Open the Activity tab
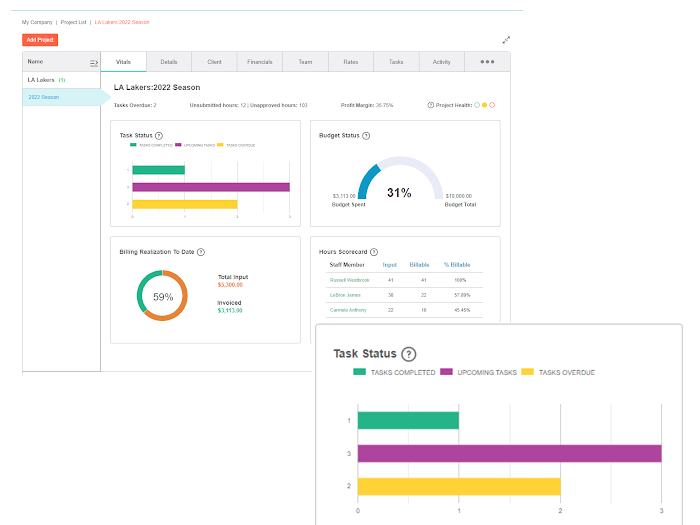Image resolution: width=700 pixels, height=525 pixels. pyautogui.click(x=442, y=62)
